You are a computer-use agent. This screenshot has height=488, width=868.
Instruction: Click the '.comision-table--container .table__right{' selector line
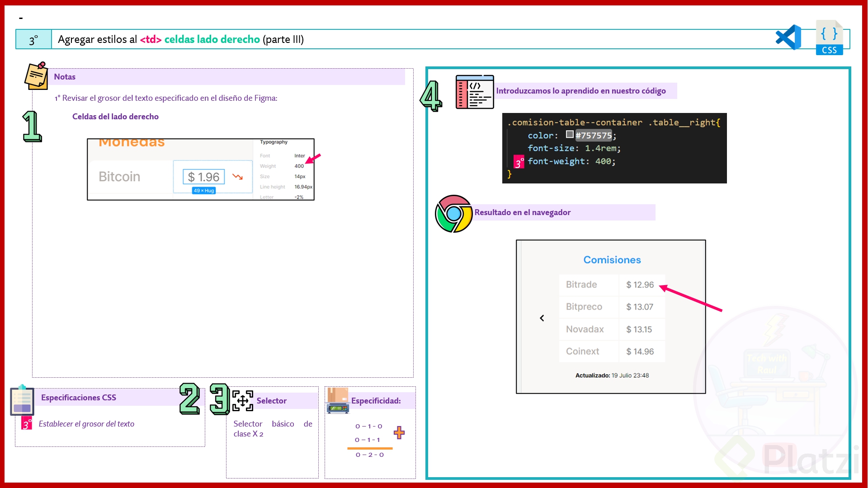613,122
